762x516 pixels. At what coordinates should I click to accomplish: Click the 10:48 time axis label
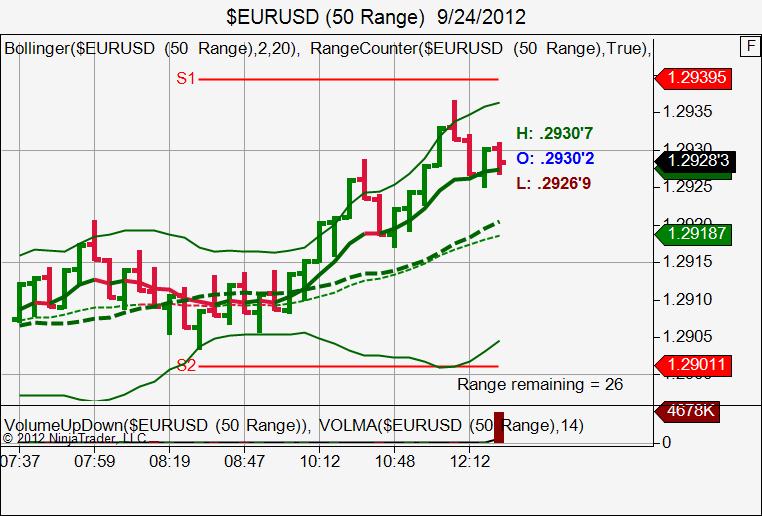[395, 461]
